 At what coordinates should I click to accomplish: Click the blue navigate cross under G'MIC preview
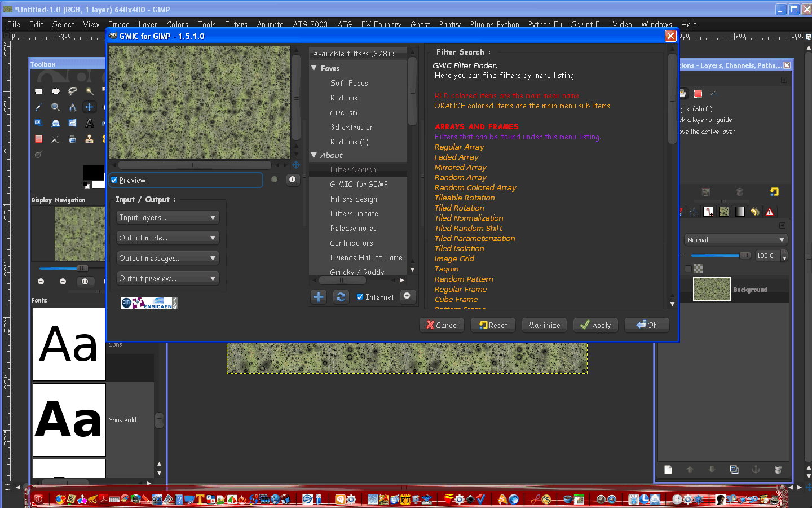point(295,165)
